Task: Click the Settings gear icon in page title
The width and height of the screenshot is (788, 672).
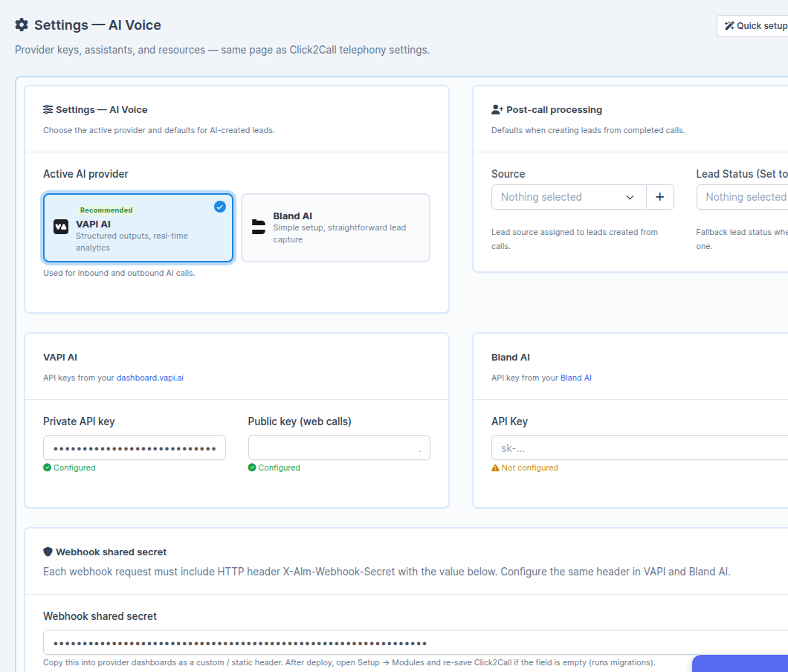Action: (x=22, y=25)
